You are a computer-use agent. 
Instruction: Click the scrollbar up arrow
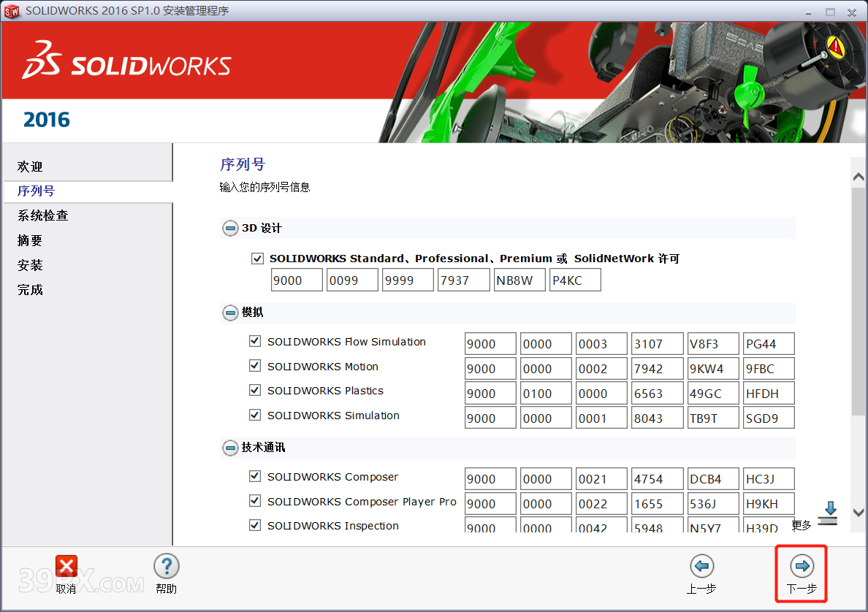click(x=859, y=175)
